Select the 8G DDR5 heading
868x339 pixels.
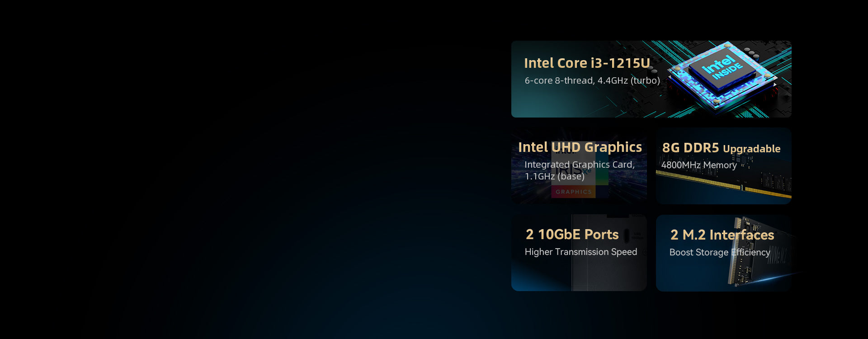[690, 148]
